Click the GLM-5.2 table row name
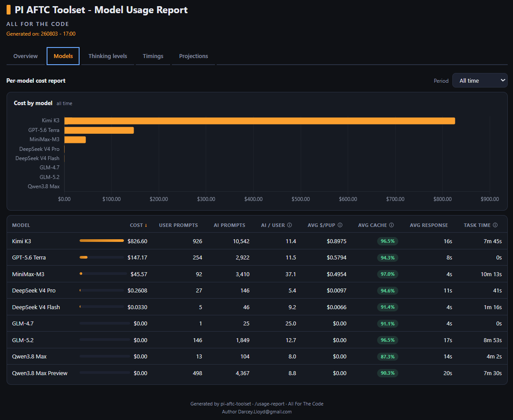The width and height of the screenshot is (513, 420). point(23,340)
